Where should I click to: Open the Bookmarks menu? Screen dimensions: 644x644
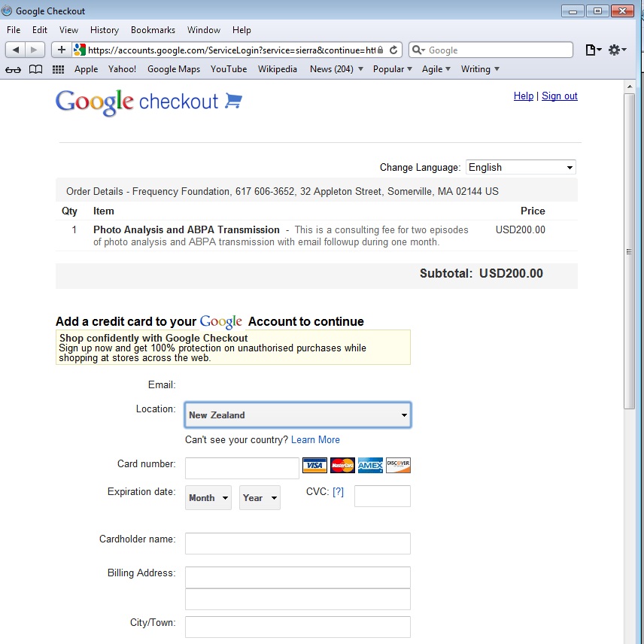(x=153, y=30)
